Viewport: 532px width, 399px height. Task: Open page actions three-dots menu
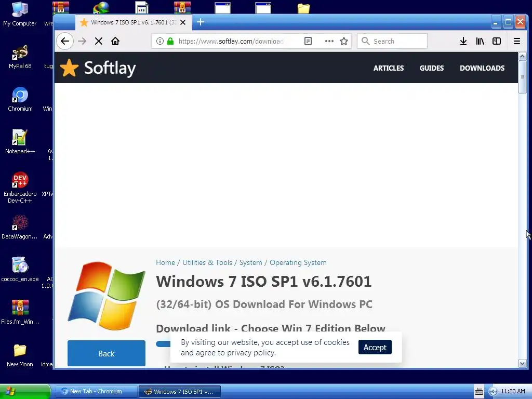pos(329,42)
